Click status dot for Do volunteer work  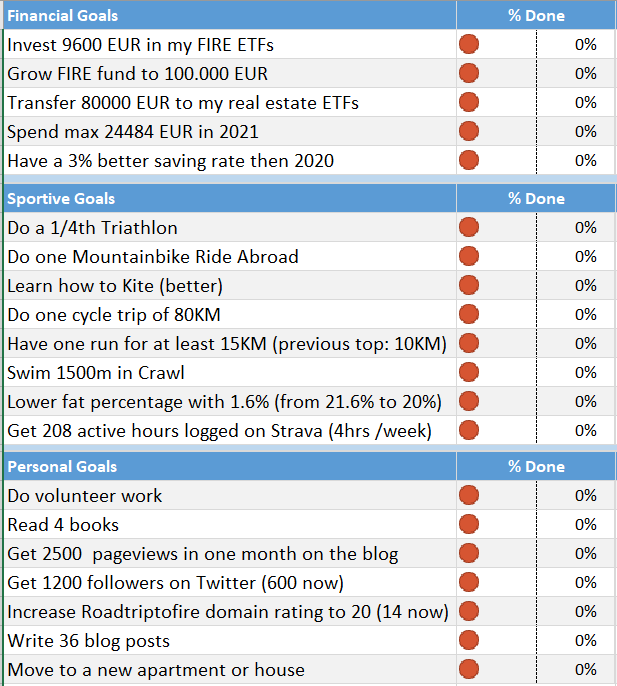click(468, 496)
